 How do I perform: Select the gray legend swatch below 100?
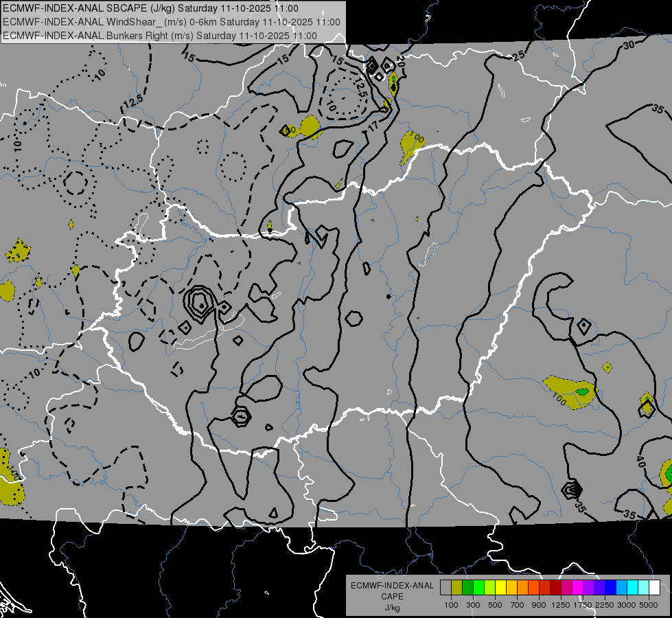(445, 588)
